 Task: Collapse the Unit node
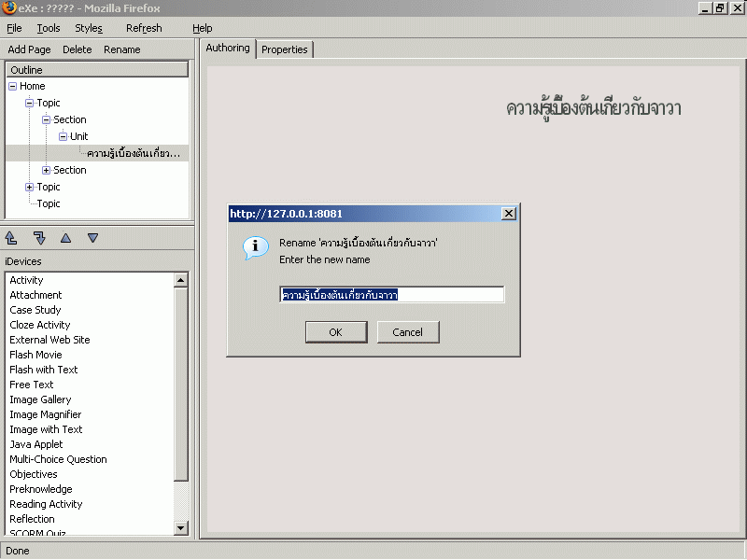click(x=63, y=136)
